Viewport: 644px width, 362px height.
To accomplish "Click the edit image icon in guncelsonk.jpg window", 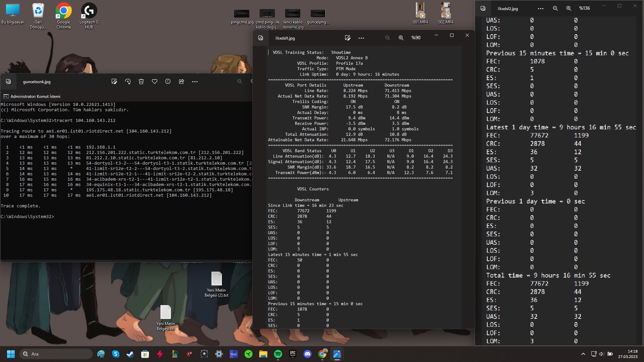I will [x=114, y=81].
